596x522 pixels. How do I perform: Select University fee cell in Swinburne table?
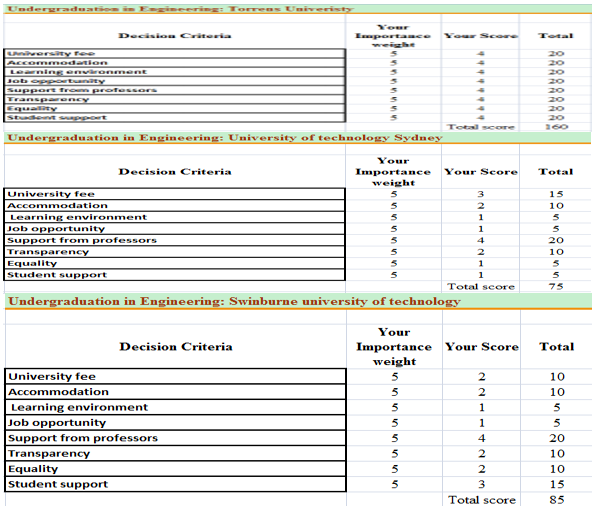click(175, 376)
